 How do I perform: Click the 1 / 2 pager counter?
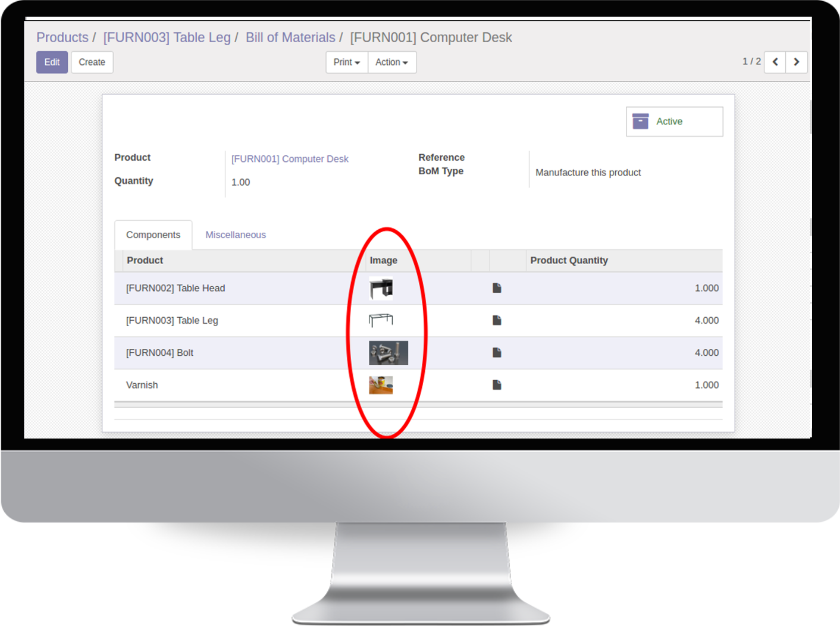[751, 61]
